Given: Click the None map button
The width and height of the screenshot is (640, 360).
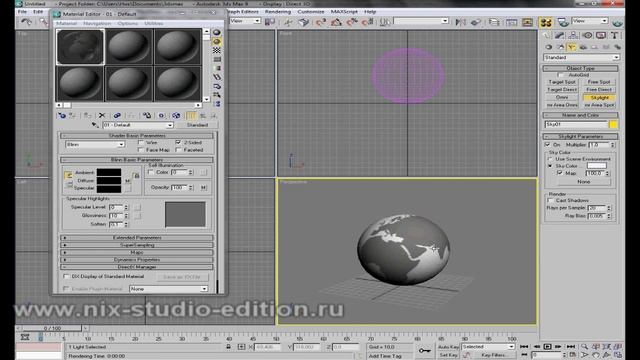Looking at the screenshot, I should [x=584, y=182].
